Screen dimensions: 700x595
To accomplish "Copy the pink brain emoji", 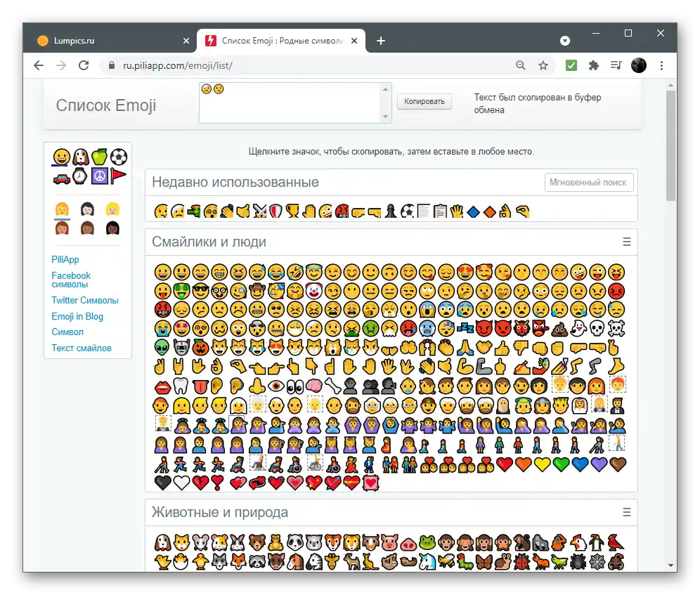I will click(x=314, y=386).
